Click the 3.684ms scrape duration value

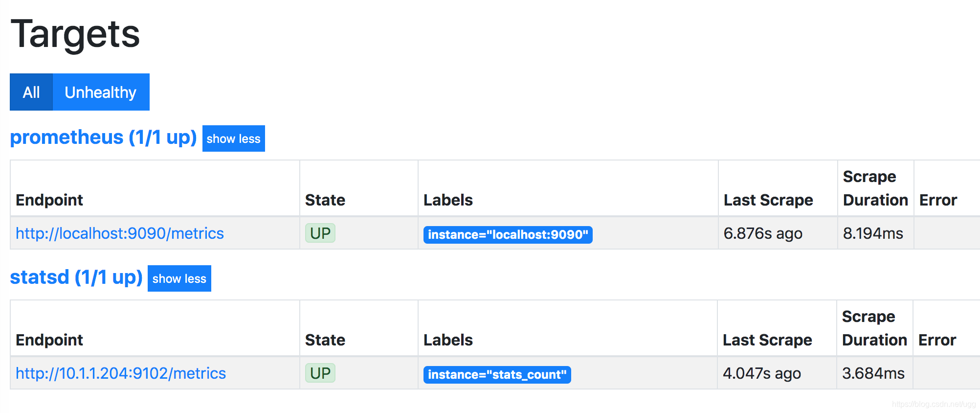pyautogui.click(x=873, y=373)
